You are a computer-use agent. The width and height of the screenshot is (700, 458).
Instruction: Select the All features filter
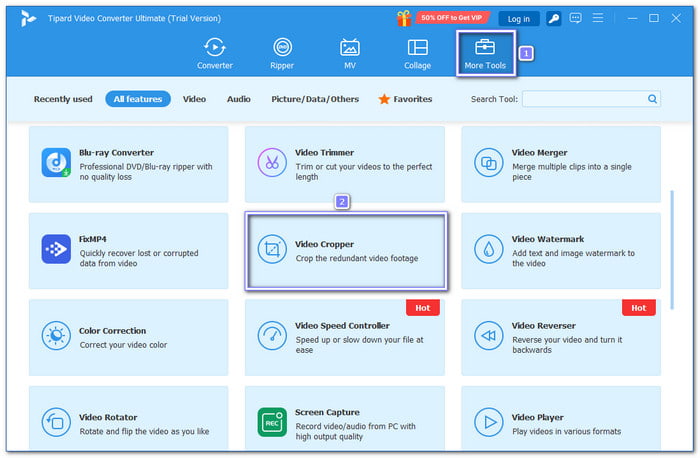click(138, 99)
